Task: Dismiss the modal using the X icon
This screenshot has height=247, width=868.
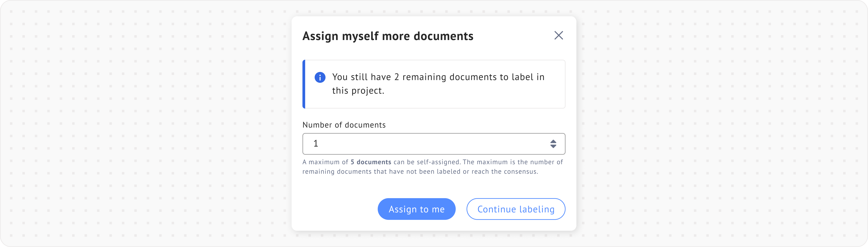Action: tap(558, 35)
